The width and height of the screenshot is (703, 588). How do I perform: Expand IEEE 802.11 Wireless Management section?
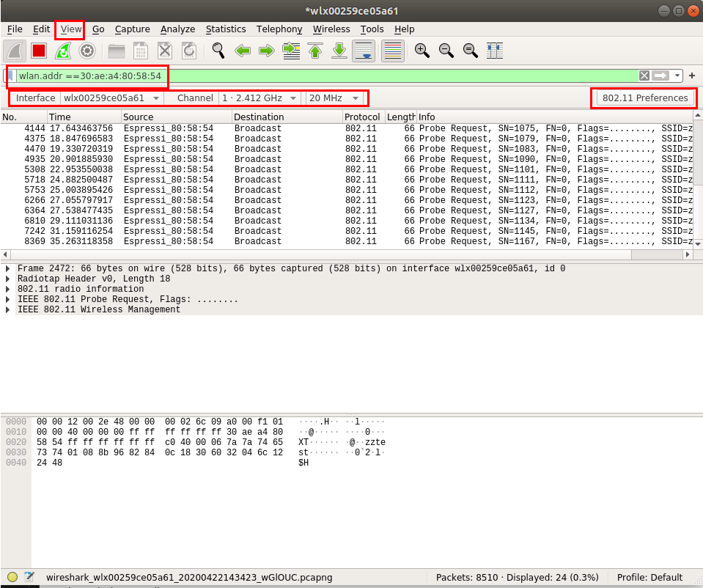7,310
